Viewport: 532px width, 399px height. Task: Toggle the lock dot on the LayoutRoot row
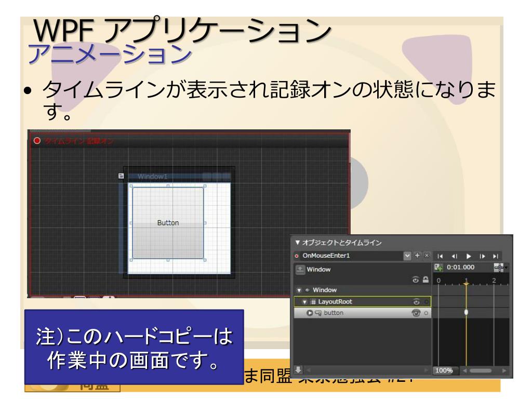(x=426, y=302)
